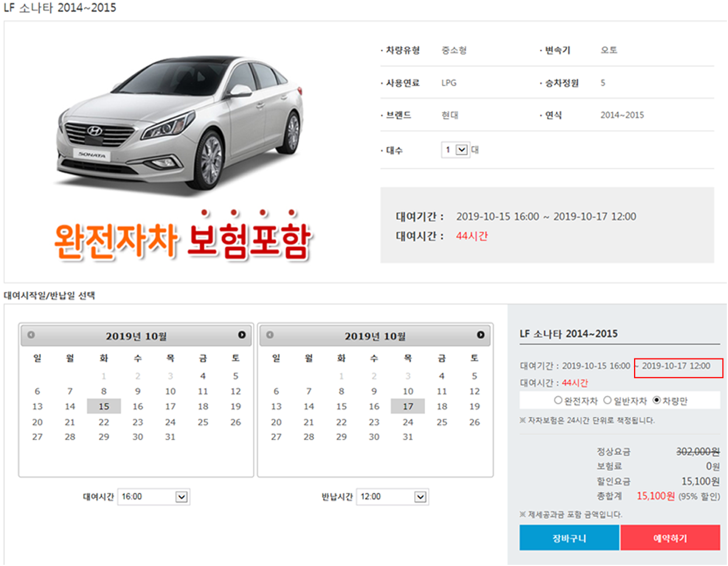Viewport: 728px width, 566px height.
Task: Pick day 17 in return calendar
Action: coord(408,406)
